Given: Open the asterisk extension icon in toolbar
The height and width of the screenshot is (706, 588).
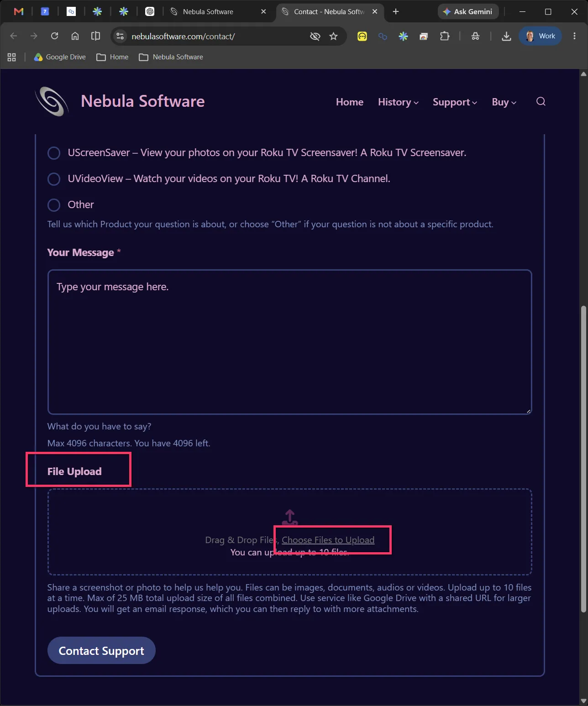Looking at the screenshot, I should tap(403, 36).
